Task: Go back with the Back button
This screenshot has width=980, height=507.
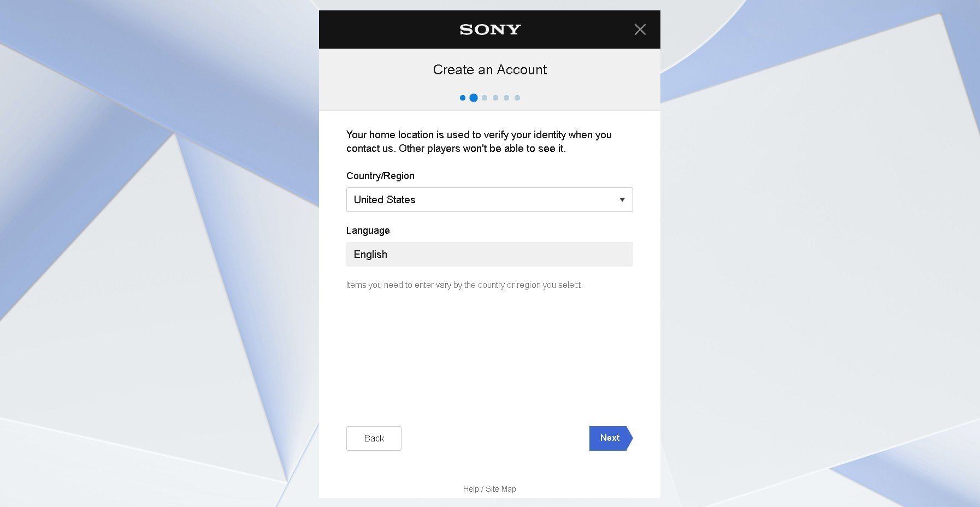Action: point(374,438)
